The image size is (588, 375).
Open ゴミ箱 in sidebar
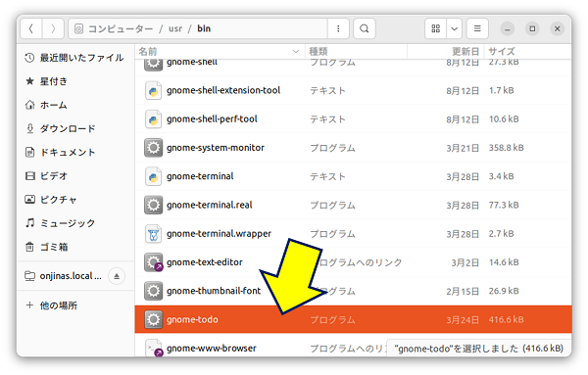tap(74, 247)
